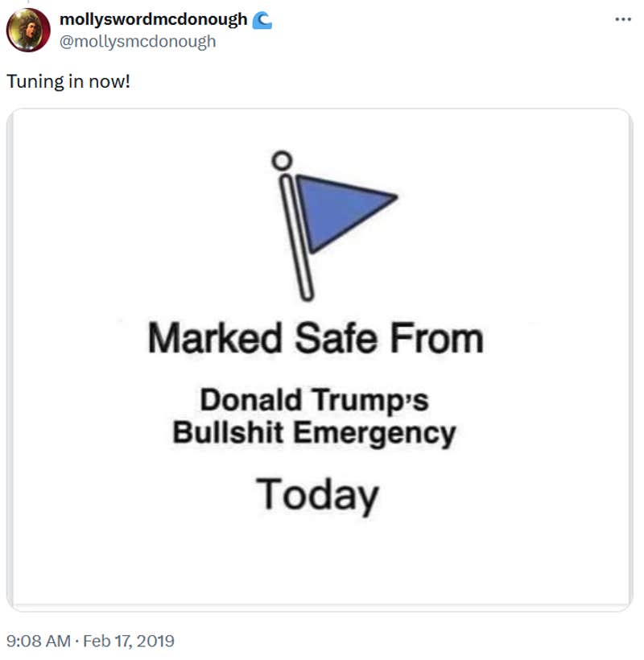
Task: Click the words Marked Safe From
Action: pos(317,339)
